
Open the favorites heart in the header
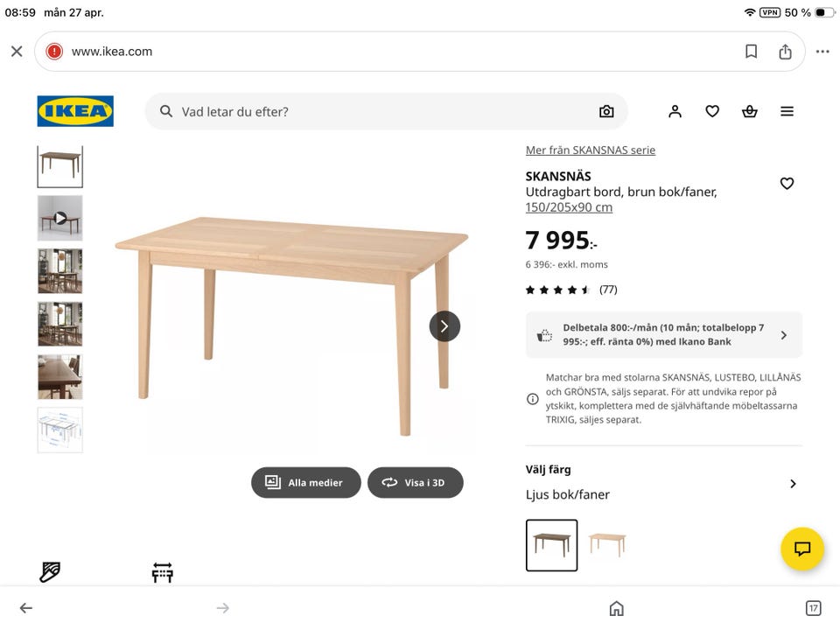(x=711, y=111)
